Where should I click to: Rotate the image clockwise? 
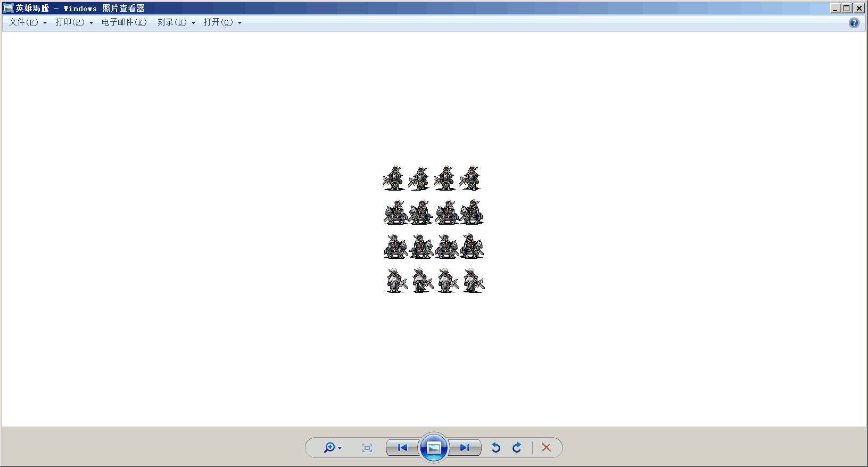[x=517, y=448]
